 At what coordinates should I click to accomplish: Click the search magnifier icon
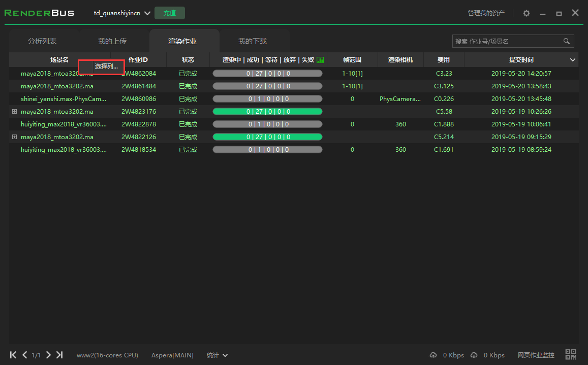(566, 41)
